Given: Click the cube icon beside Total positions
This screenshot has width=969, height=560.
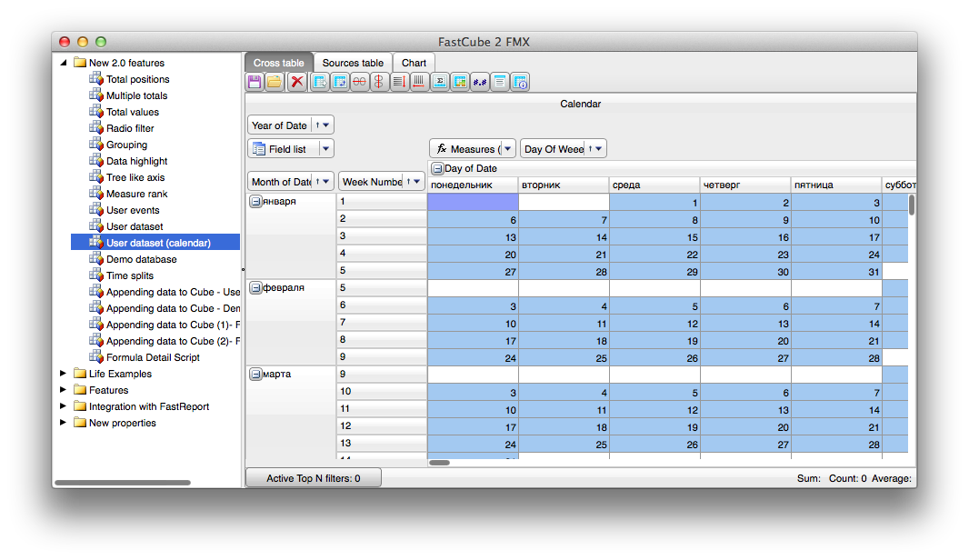Looking at the screenshot, I should (x=95, y=78).
